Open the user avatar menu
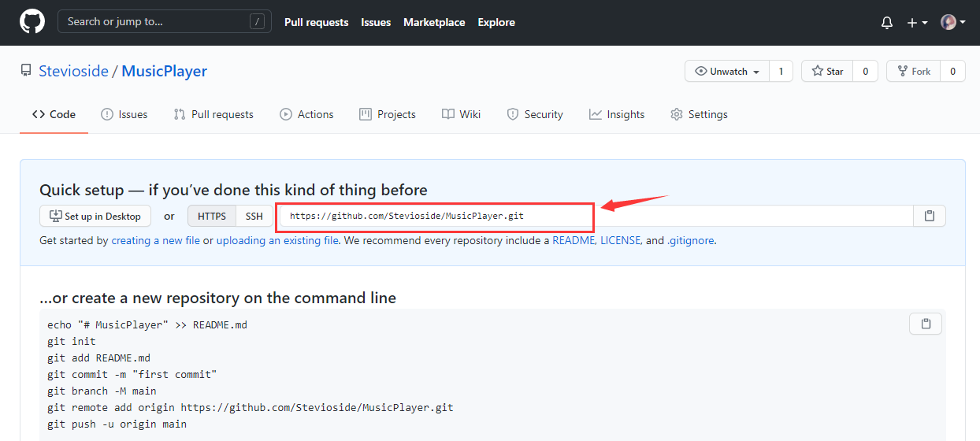Image resolution: width=980 pixels, height=441 pixels. click(x=953, y=22)
